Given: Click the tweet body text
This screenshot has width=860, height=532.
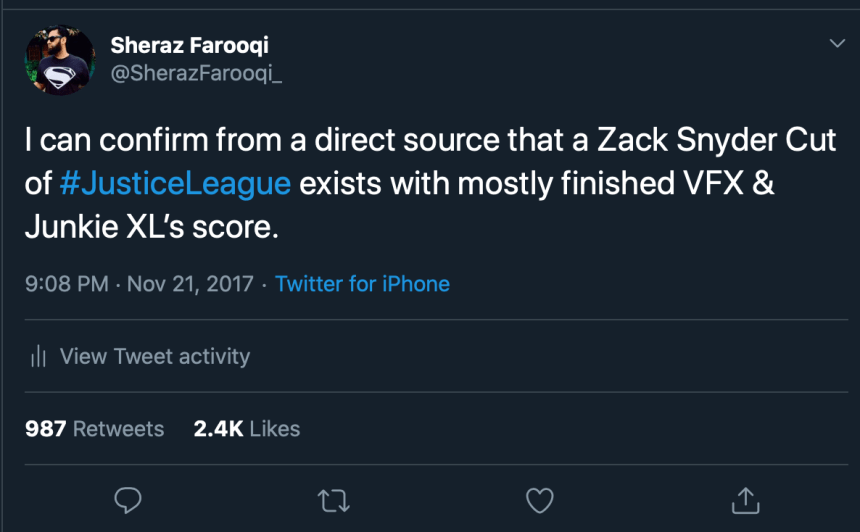Looking at the screenshot, I should (430, 184).
